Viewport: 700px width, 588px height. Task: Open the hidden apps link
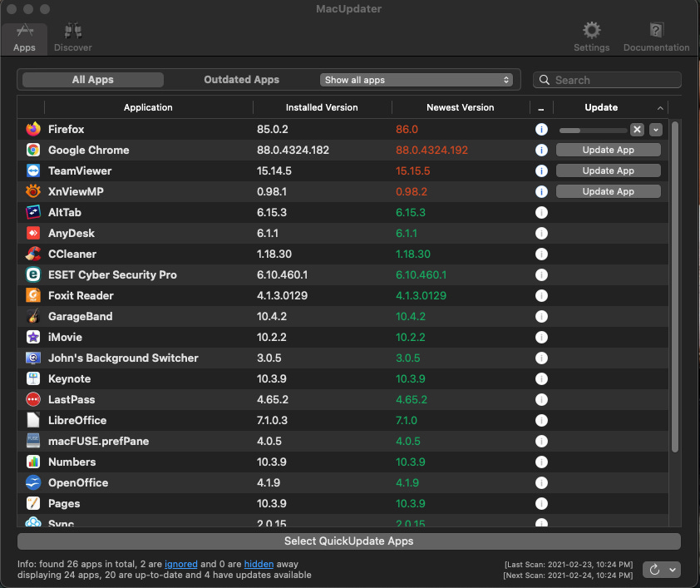pos(259,564)
